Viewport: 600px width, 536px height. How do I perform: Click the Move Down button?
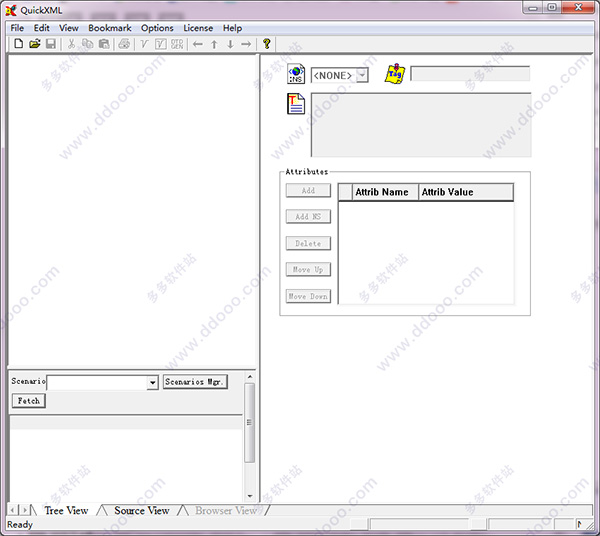(308, 296)
